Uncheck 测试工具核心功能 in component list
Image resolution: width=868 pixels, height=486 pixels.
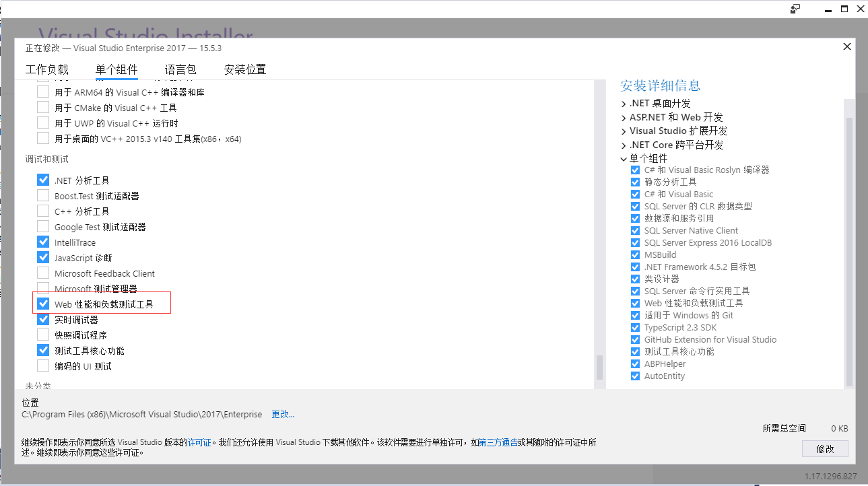pos(43,351)
